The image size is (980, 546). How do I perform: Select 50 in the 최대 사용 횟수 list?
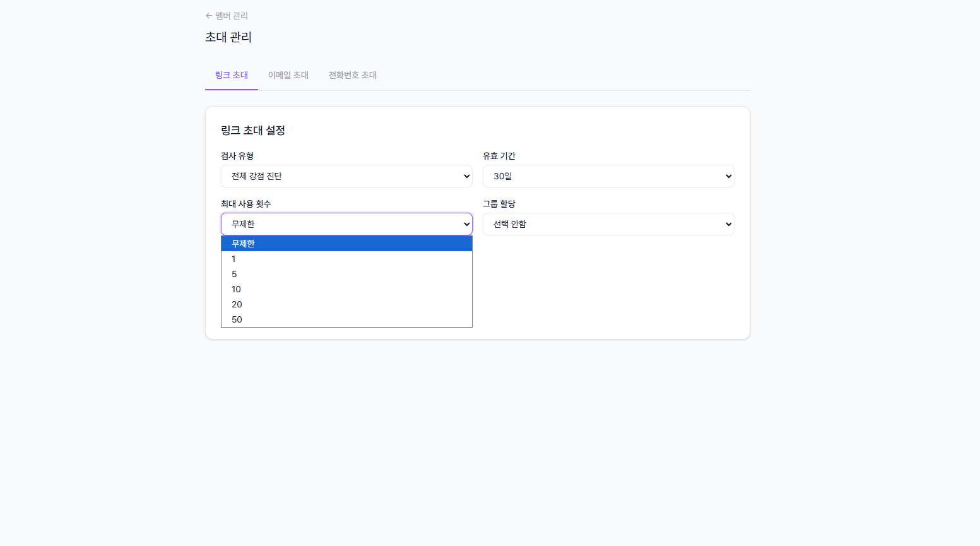coord(346,319)
